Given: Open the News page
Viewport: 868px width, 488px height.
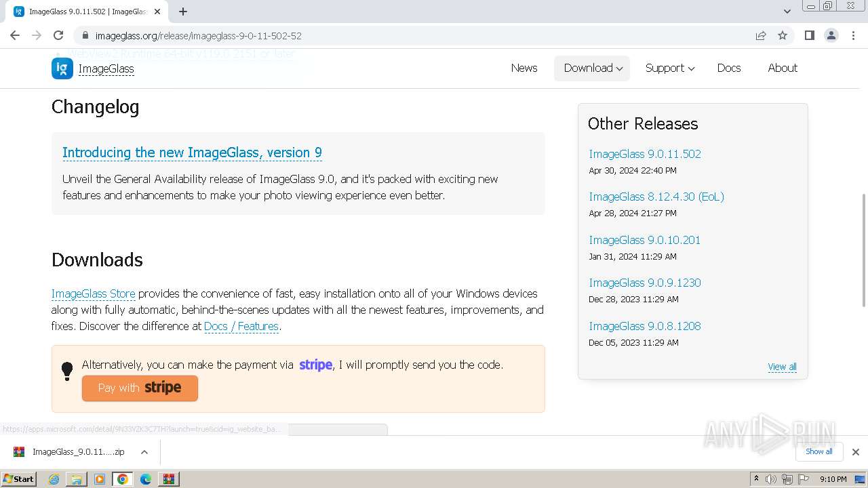Looking at the screenshot, I should [524, 68].
